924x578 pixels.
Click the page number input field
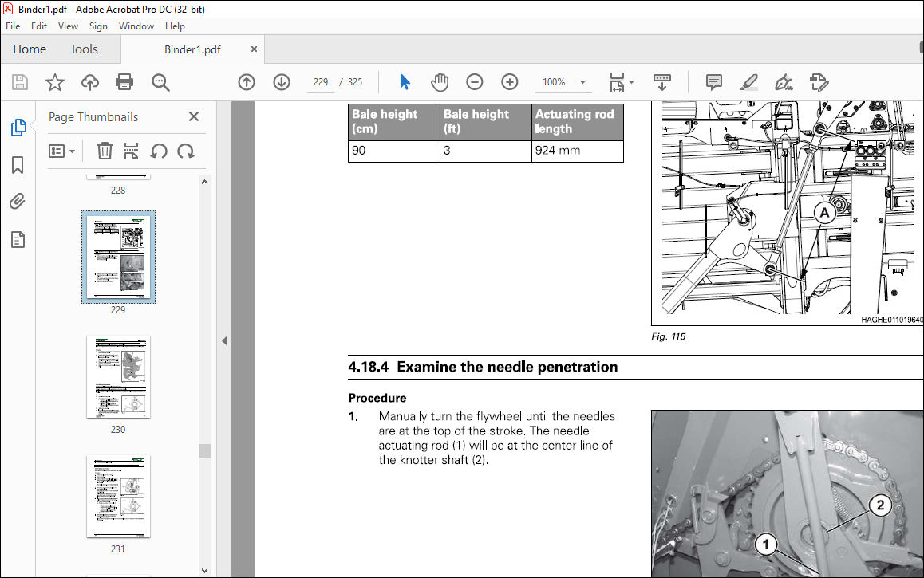[x=321, y=82]
